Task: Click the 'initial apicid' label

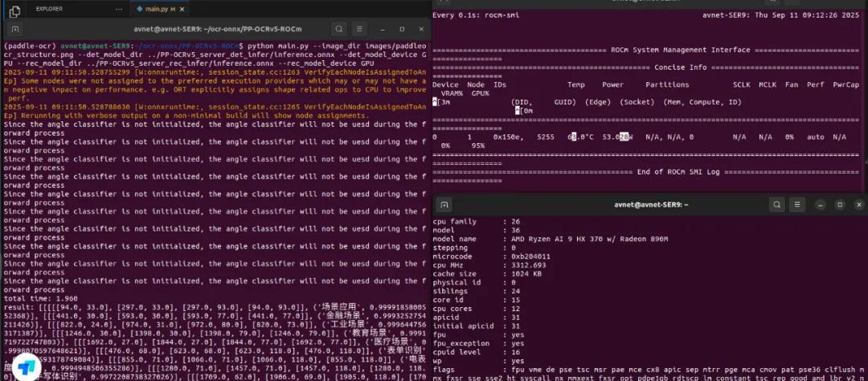Action: pyautogui.click(x=464, y=326)
